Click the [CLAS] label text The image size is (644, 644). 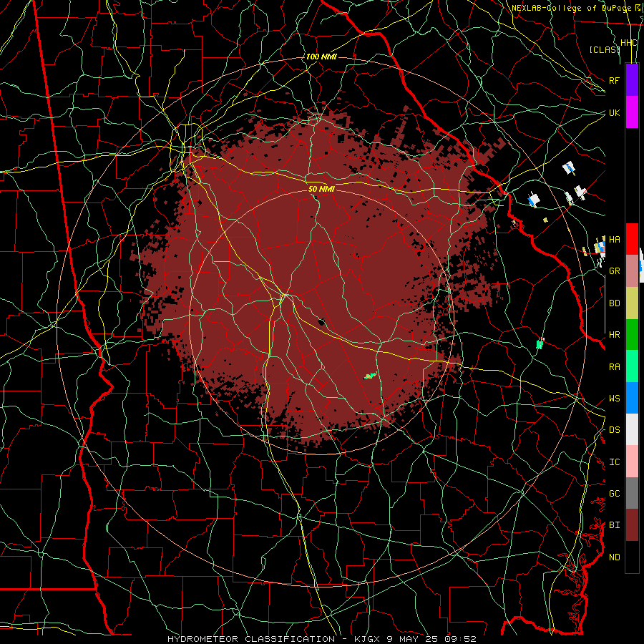click(605, 49)
